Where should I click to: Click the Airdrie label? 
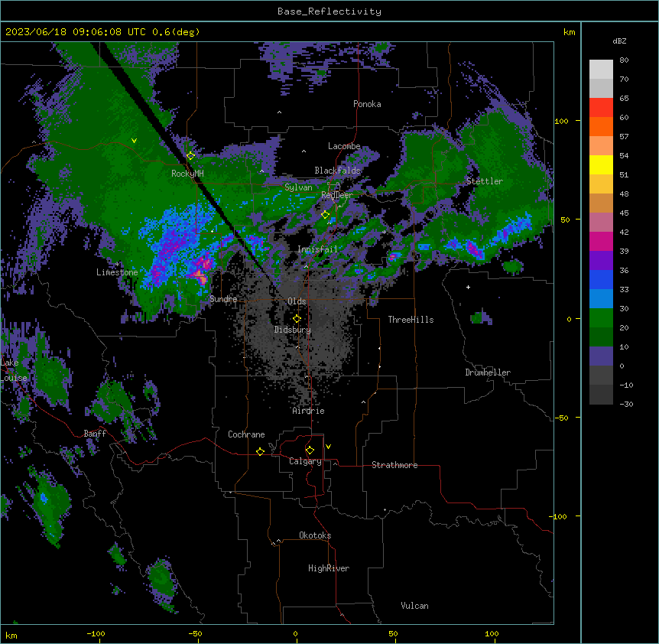[309, 411]
